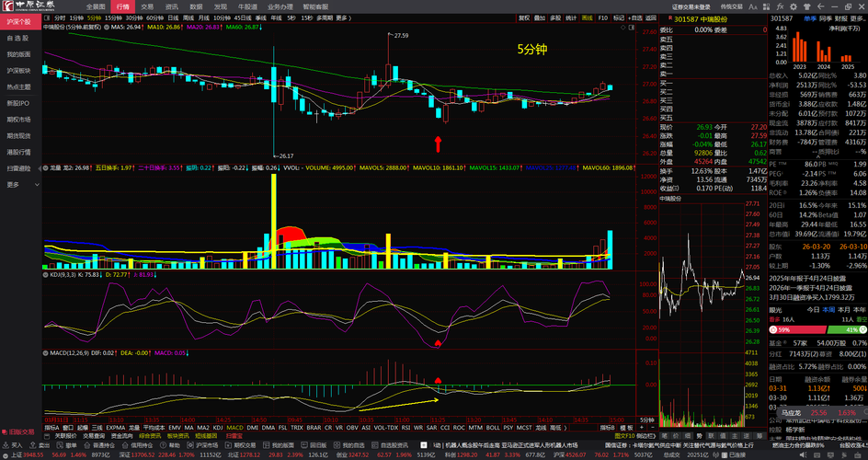Open the 资讯 top menu tab
The image size is (868, 460).
click(x=172, y=6)
